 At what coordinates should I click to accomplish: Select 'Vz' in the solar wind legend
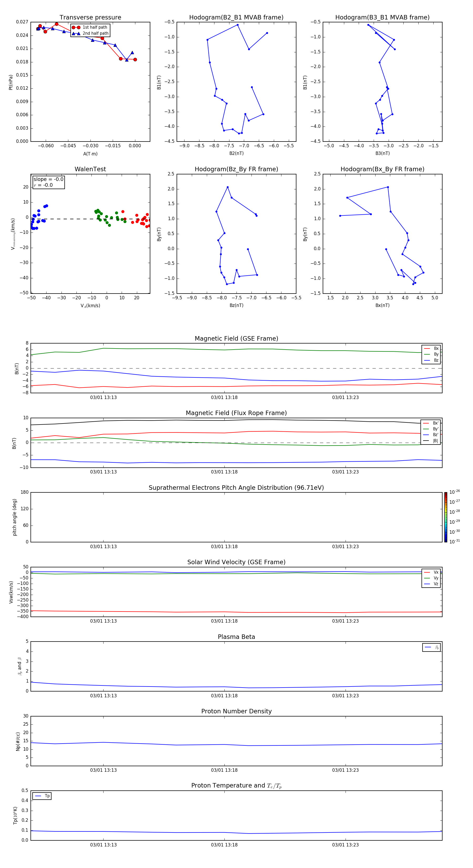click(431, 584)
